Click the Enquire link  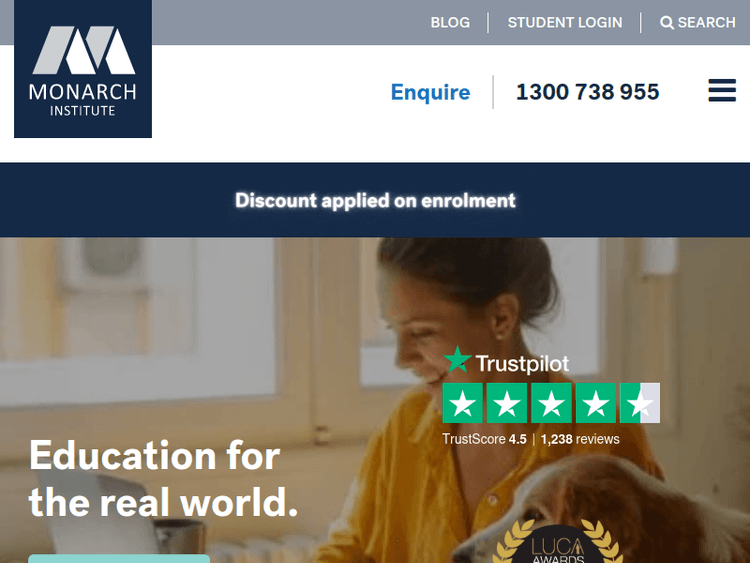[x=430, y=92]
